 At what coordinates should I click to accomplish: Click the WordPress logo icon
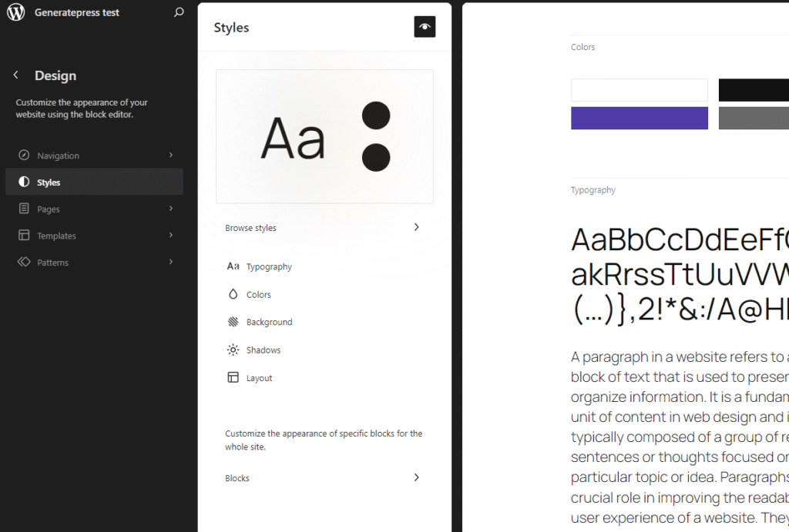(x=15, y=12)
